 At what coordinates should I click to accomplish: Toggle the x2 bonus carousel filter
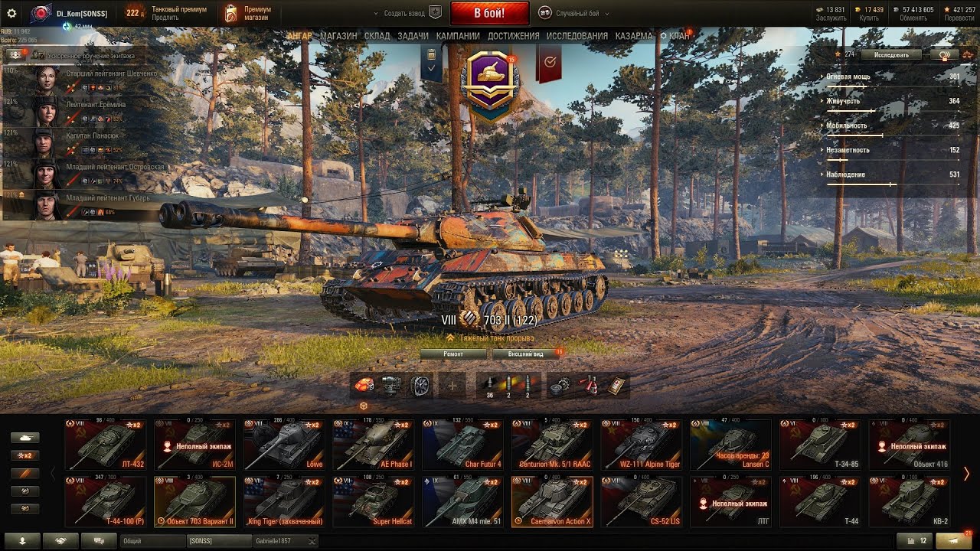pyautogui.click(x=24, y=455)
